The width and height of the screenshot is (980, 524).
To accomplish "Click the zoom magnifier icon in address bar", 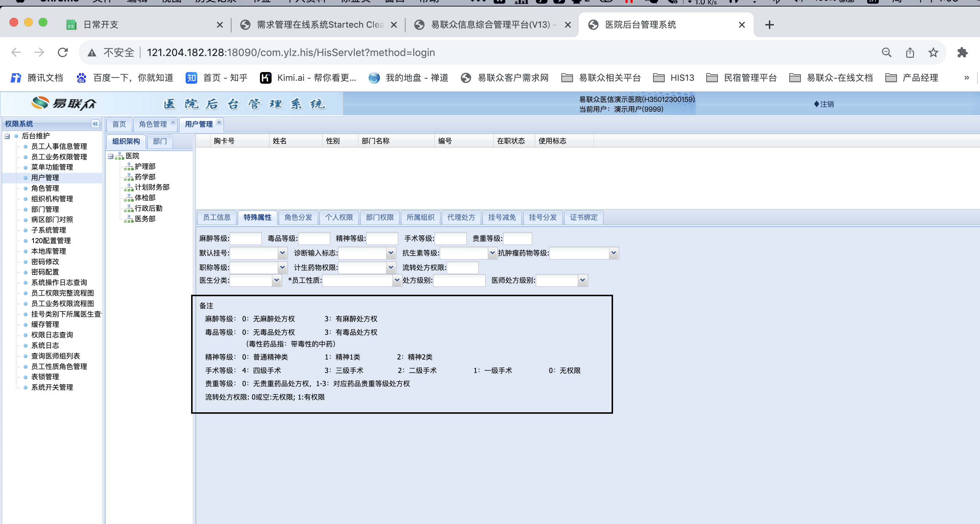I will point(886,52).
